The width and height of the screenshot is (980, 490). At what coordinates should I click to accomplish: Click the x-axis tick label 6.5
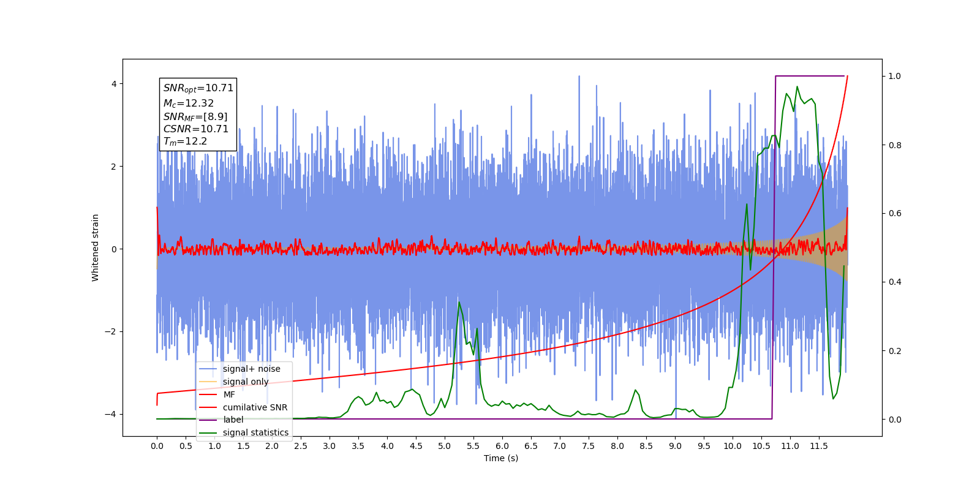click(x=531, y=446)
